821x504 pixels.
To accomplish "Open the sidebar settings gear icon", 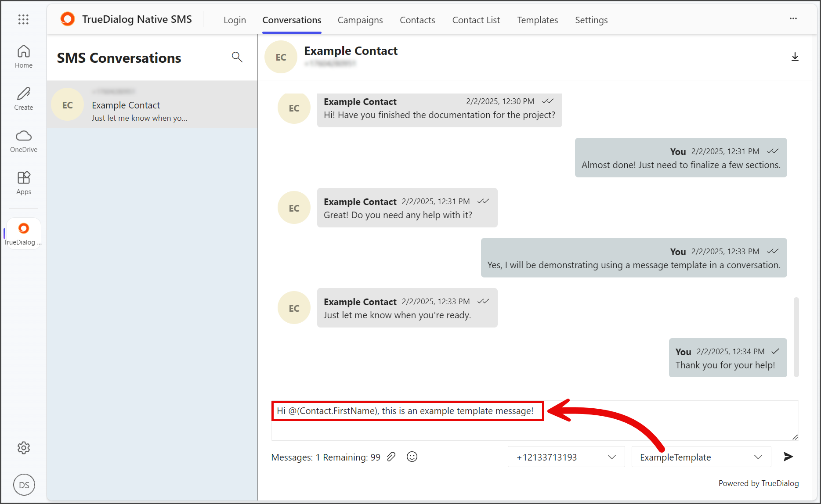I will (24, 448).
